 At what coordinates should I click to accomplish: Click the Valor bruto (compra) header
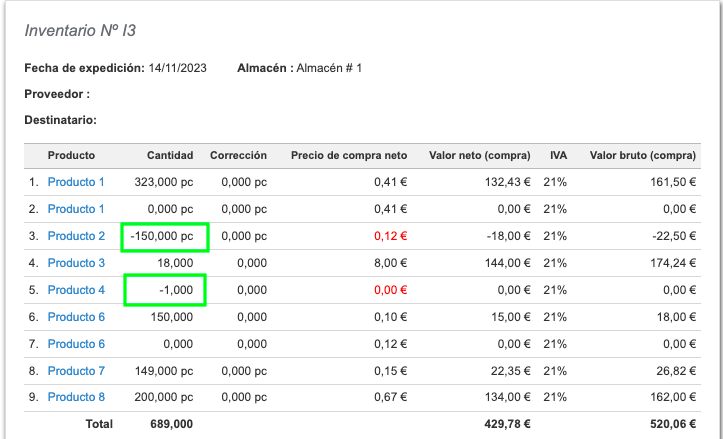643,155
